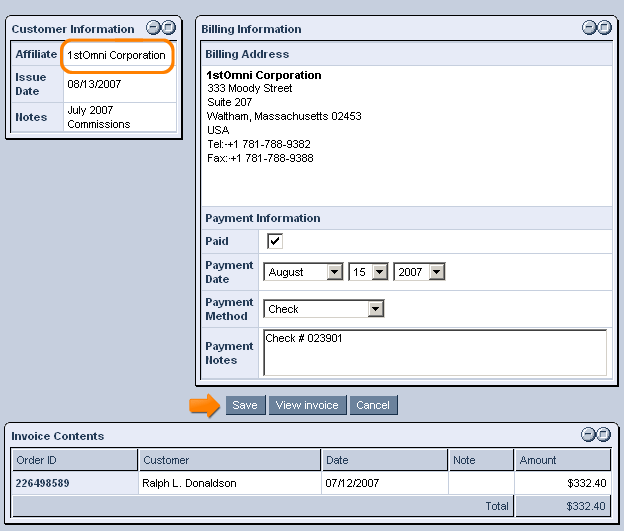Click the Order ID column header
This screenshot has width=624, height=531.
75,460
